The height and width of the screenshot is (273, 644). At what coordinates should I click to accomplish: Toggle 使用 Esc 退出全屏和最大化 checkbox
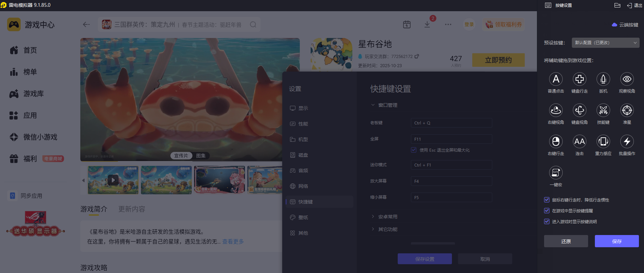point(414,150)
